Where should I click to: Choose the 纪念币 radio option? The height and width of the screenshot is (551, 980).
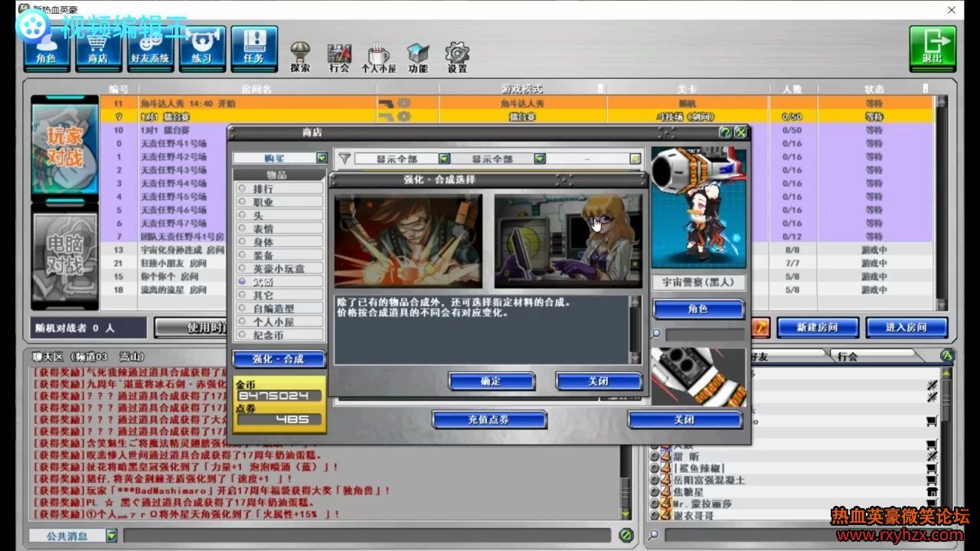[243, 335]
